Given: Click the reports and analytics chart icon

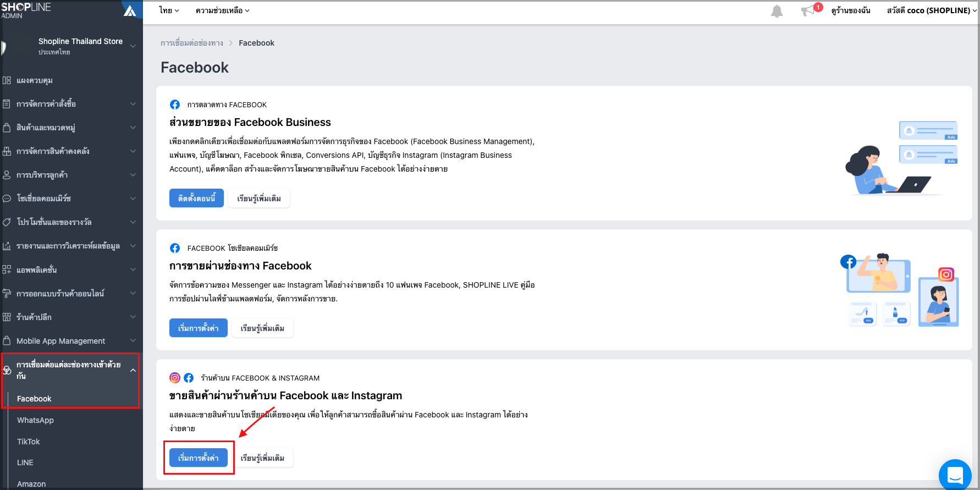Looking at the screenshot, I should [x=7, y=246].
